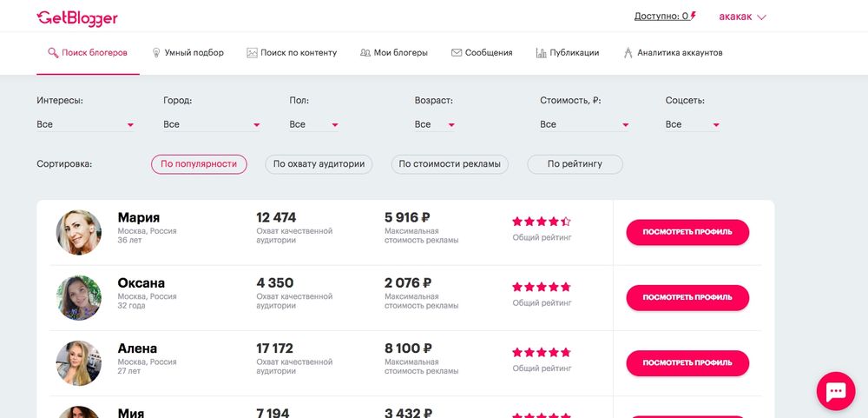
Task: Select sorting По стоимости рекламы
Action: click(x=450, y=164)
